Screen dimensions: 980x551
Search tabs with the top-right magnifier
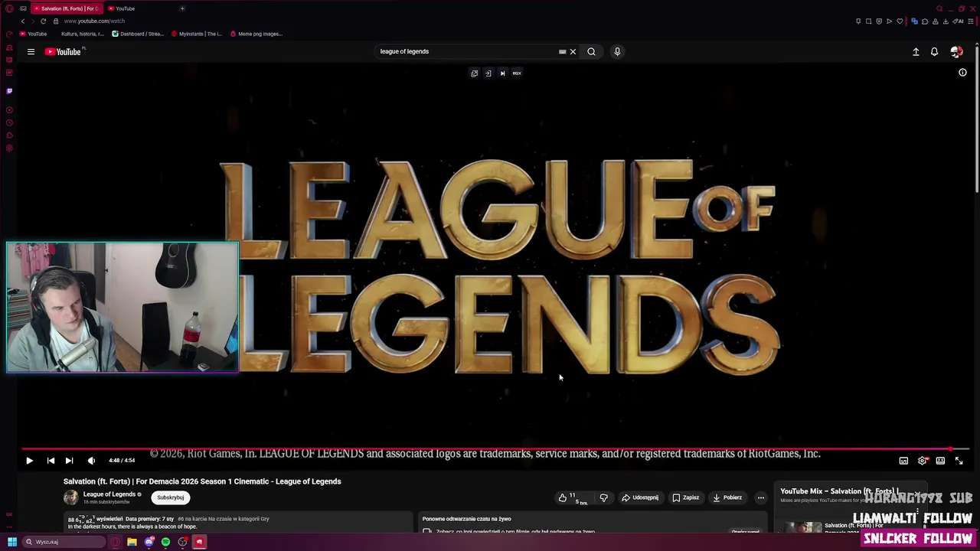tap(939, 8)
